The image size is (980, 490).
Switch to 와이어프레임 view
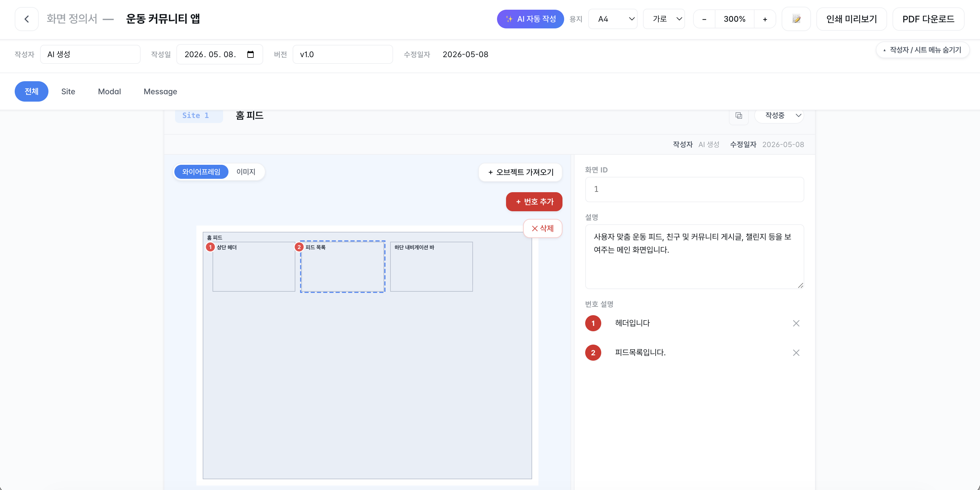[x=201, y=172]
